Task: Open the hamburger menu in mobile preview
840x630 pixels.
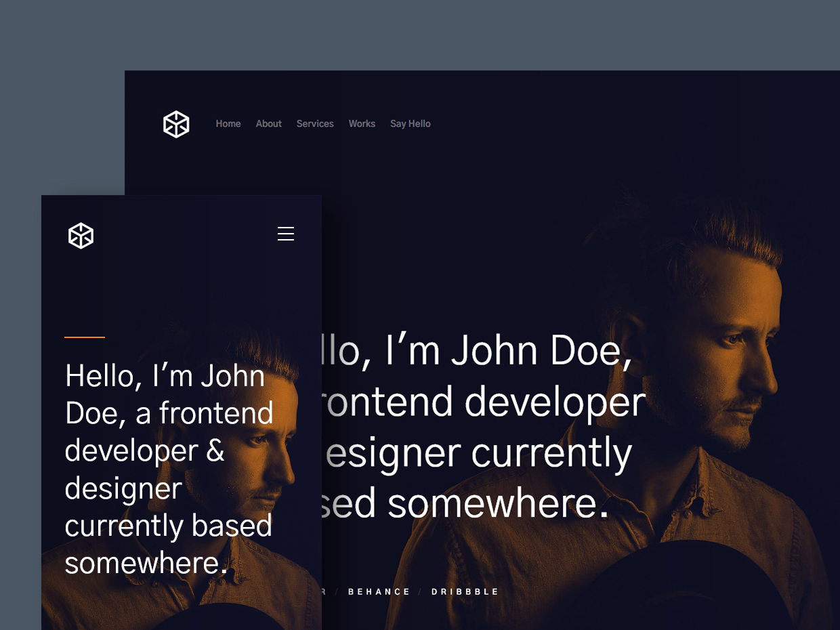Action: click(286, 234)
